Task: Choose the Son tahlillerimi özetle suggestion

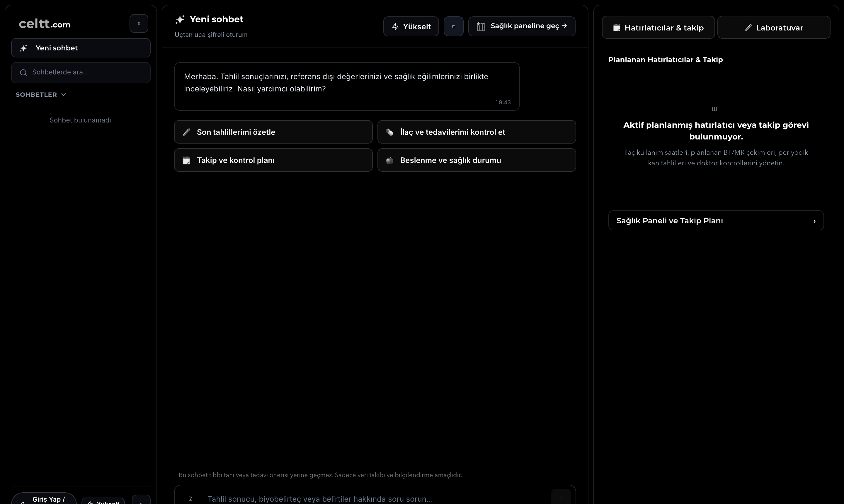Action: (273, 132)
